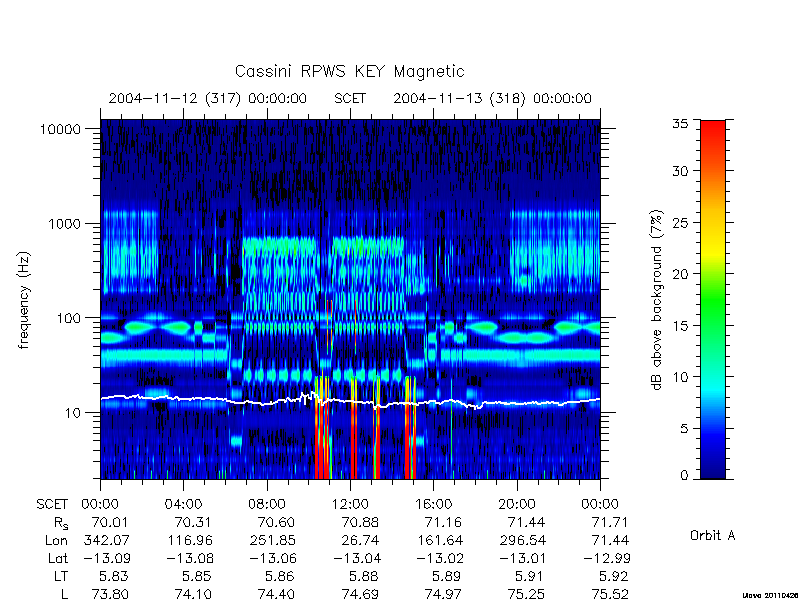Click the LT value 5.92

[x=614, y=576]
